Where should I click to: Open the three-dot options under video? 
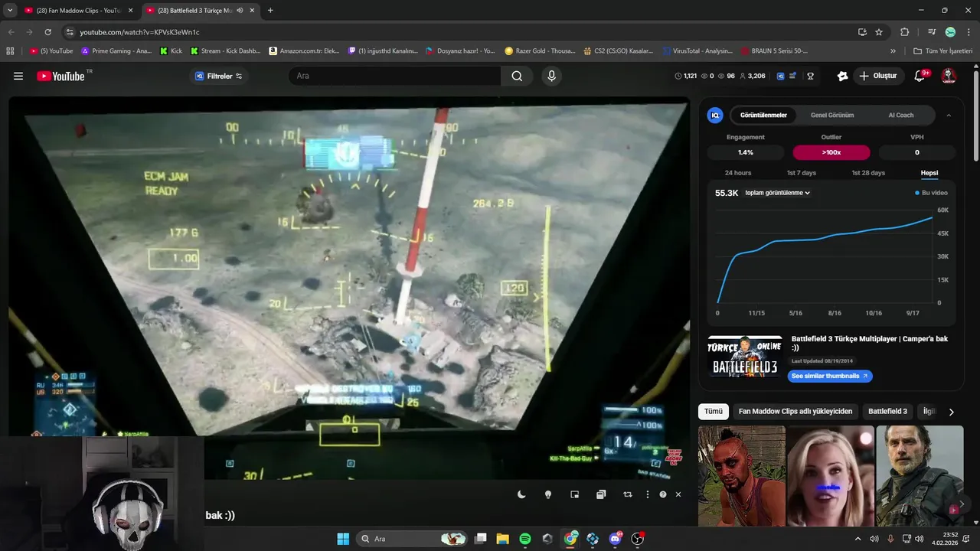point(648,494)
